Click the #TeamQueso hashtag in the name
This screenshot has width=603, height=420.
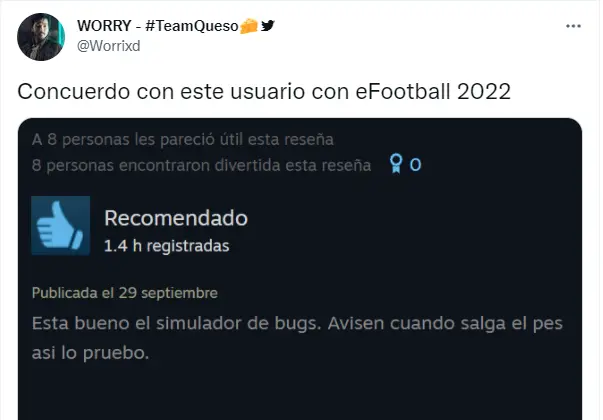(x=192, y=26)
